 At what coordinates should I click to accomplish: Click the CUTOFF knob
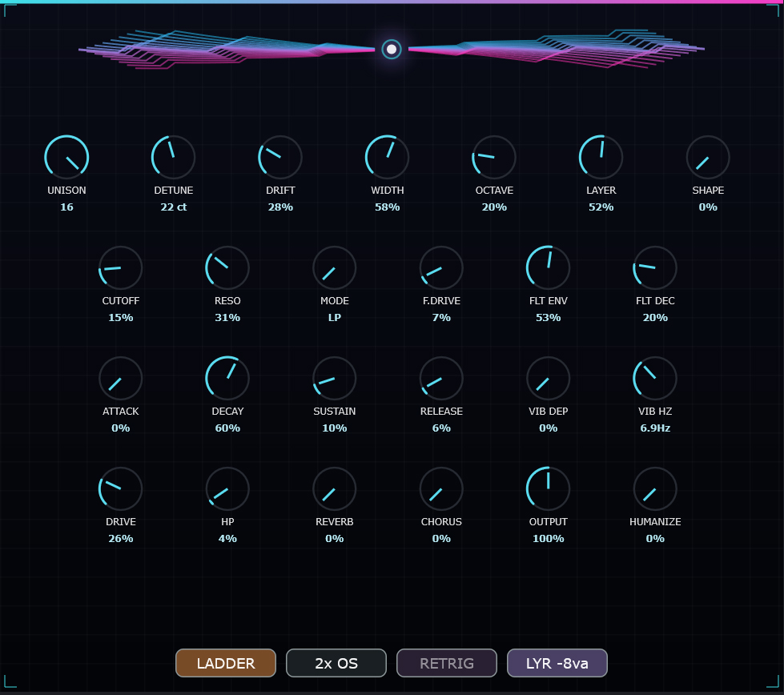tap(120, 268)
